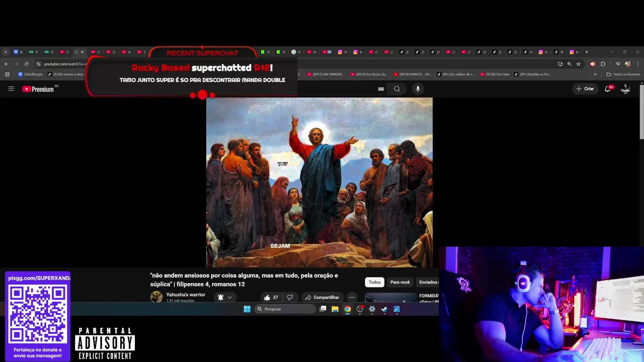Screen dimensions: 644x362
Task: Open '(99+)Os vídeos de c...' bookmark
Action: 456,74
